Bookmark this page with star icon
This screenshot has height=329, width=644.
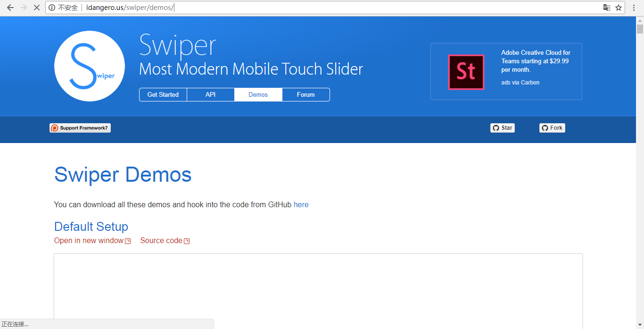619,8
